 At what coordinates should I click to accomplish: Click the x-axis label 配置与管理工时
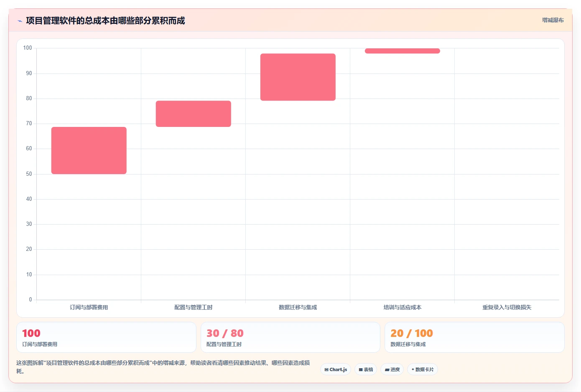point(194,307)
